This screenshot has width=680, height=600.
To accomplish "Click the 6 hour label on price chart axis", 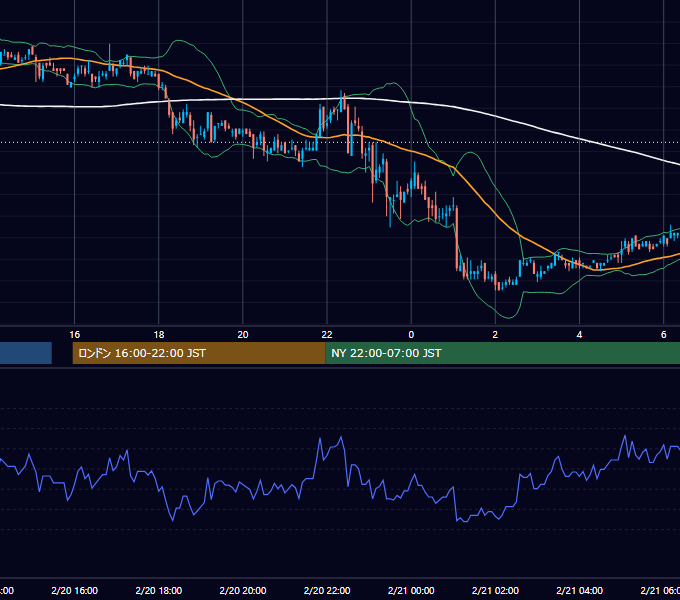I will click(664, 335).
